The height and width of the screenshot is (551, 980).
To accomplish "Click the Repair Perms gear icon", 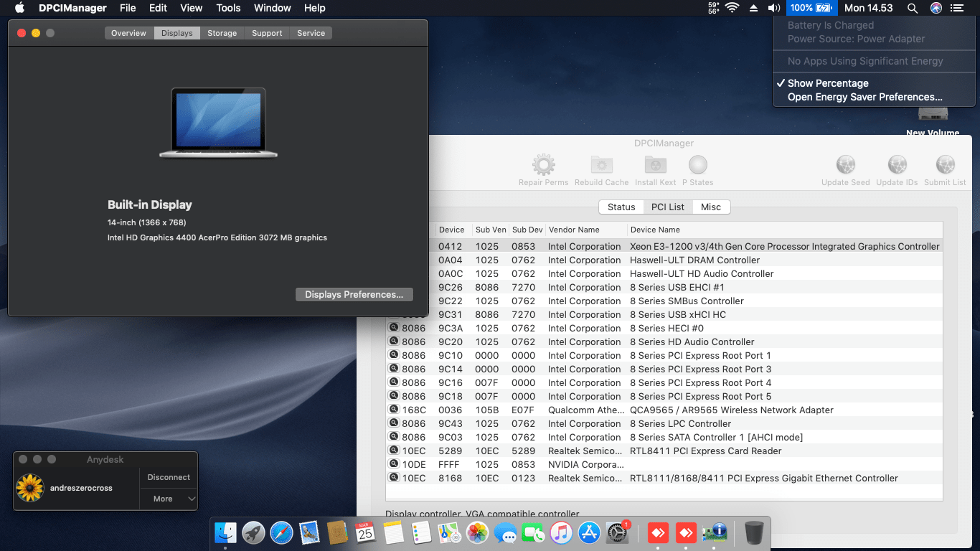I will pos(543,165).
